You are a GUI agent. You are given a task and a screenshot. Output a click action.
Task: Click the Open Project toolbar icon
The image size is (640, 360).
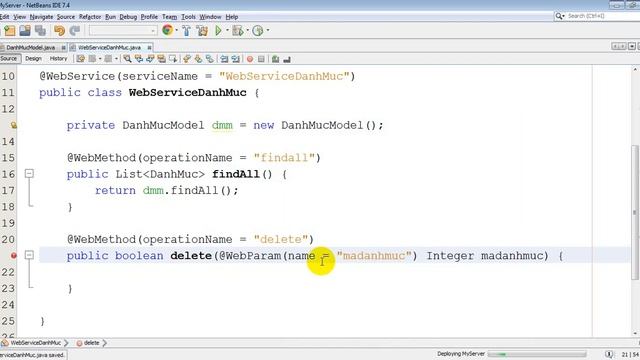point(25,31)
